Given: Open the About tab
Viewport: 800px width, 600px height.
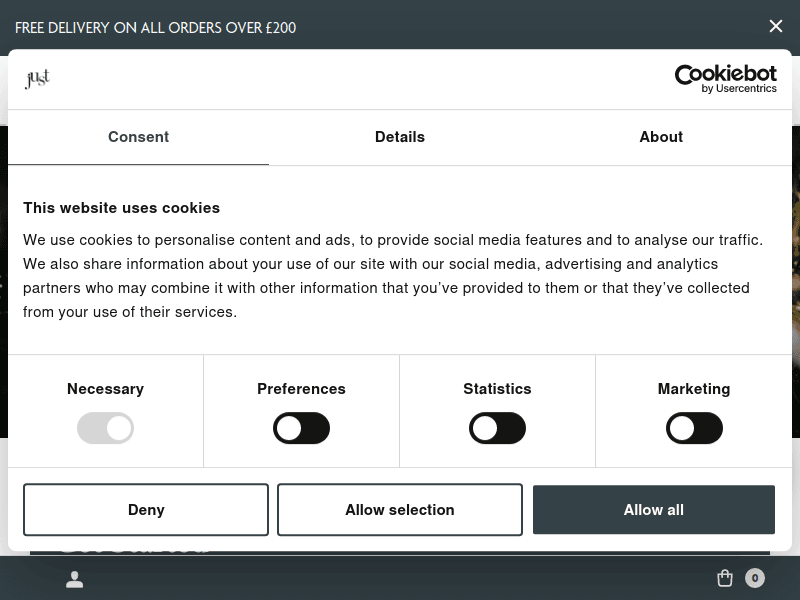Looking at the screenshot, I should (x=661, y=137).
